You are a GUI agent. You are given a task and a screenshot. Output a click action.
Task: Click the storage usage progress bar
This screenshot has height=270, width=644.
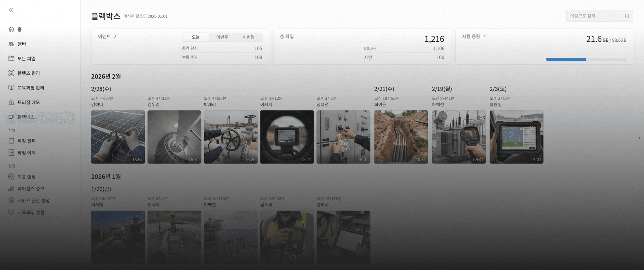586,59
